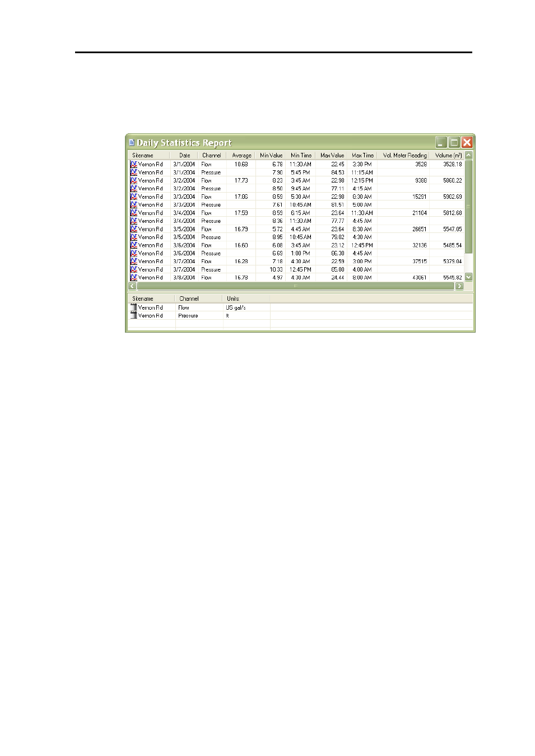The height and width of the screenshot is (756, 535).
Task: Click the logger icon for the Pressure units row
Action: point(133,316)
